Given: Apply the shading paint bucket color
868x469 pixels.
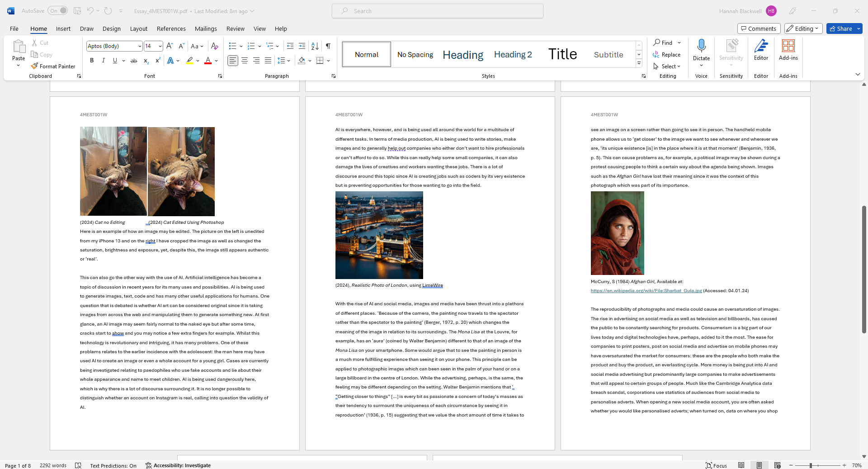Looking at the screenshot, I should (x=302, y=61).
